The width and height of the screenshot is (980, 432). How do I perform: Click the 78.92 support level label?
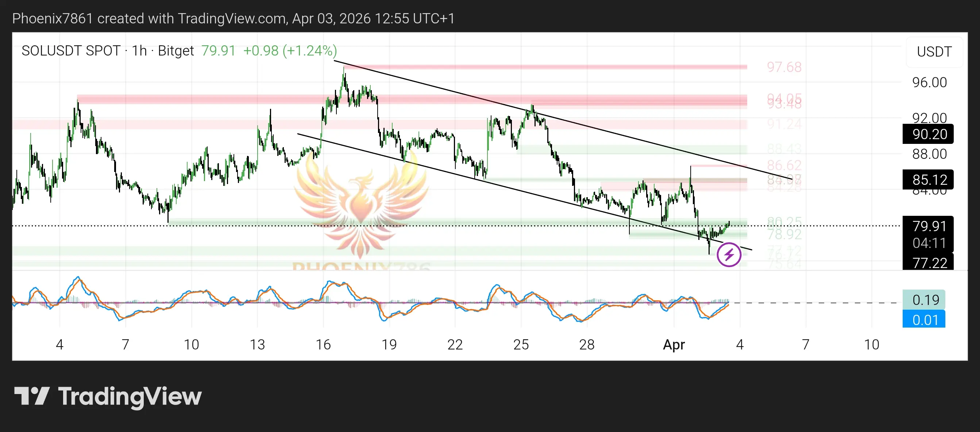[x=784, y=234]
